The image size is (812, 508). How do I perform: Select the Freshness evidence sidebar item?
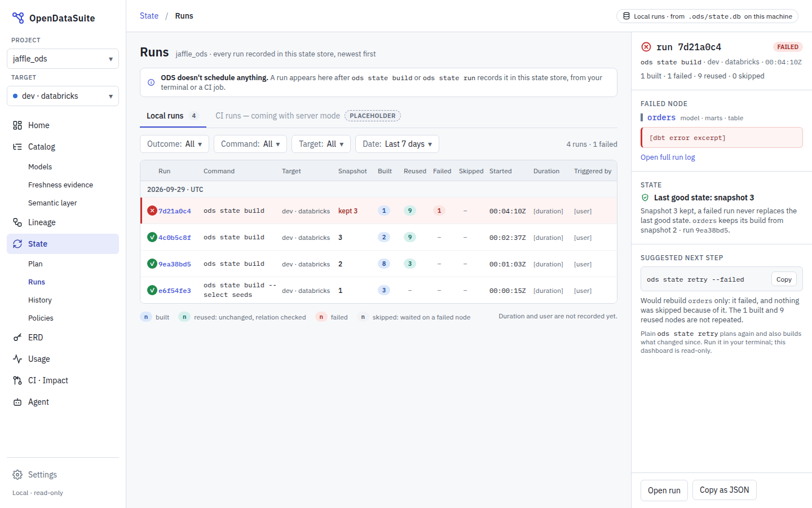tap(60, 185)
